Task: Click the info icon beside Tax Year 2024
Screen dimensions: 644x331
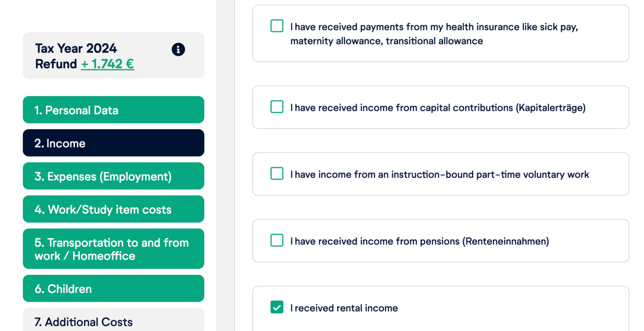Action: pos(178,49)
